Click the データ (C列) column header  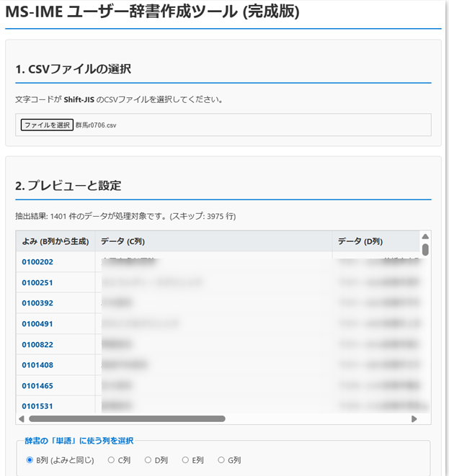(213, 241)
